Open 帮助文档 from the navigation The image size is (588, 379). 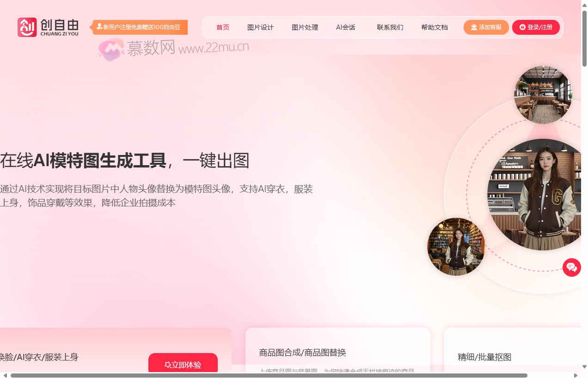[x=434, y=27]
